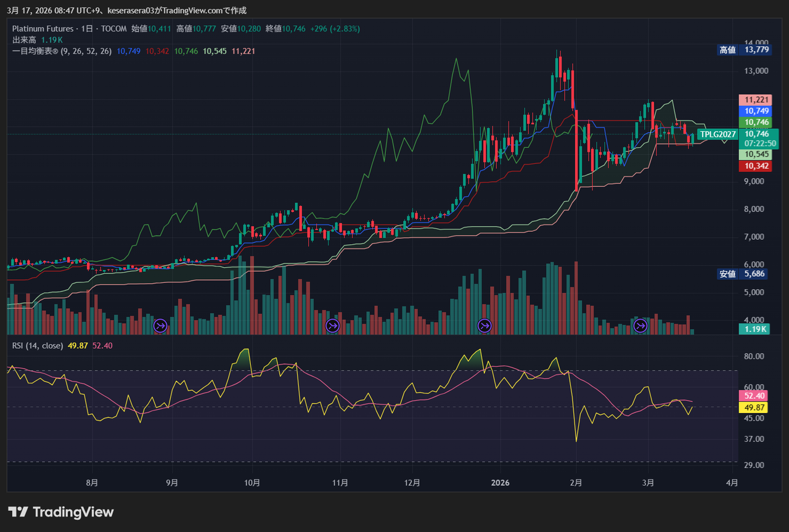Image resolution: width=789 pixels, height=532 pixels.
Task: Click the TPLG2027 symbol tag
Action: (x=717, y=134)
